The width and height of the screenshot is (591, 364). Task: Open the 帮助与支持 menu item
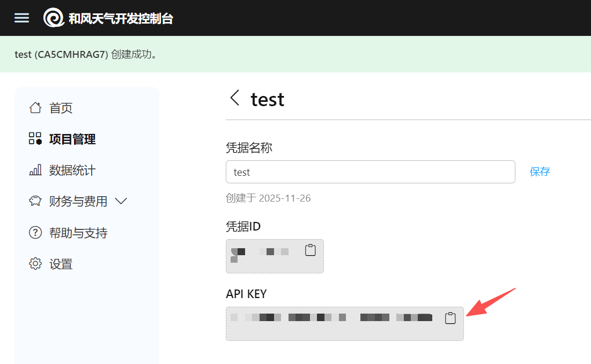pyautogui.click(x=68, y=233)
